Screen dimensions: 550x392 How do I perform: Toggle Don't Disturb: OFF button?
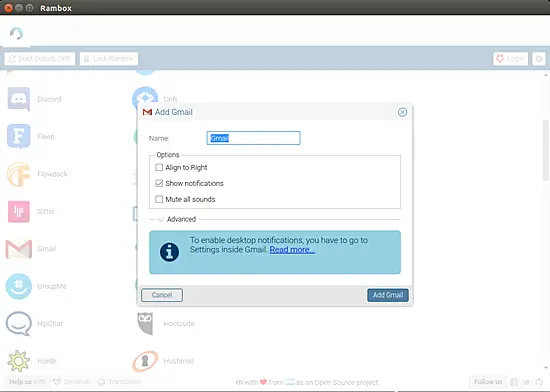click(40, 59)
